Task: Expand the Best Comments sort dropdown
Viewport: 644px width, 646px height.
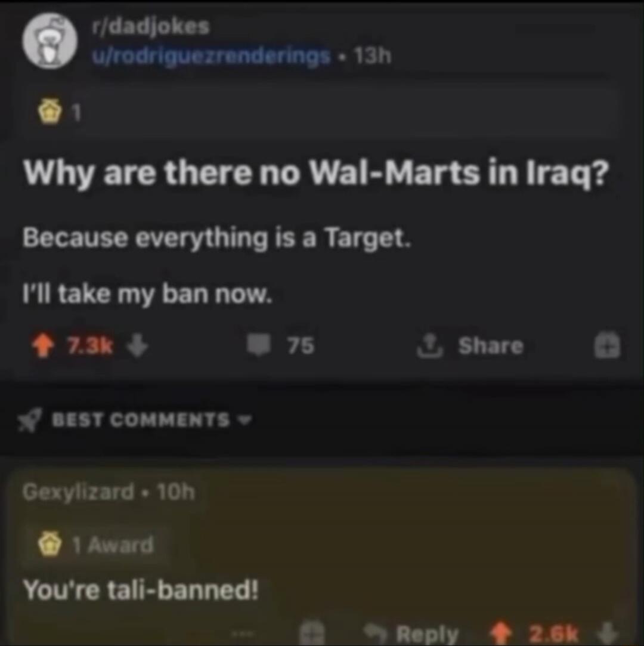Action: click(x=246, y=420)
